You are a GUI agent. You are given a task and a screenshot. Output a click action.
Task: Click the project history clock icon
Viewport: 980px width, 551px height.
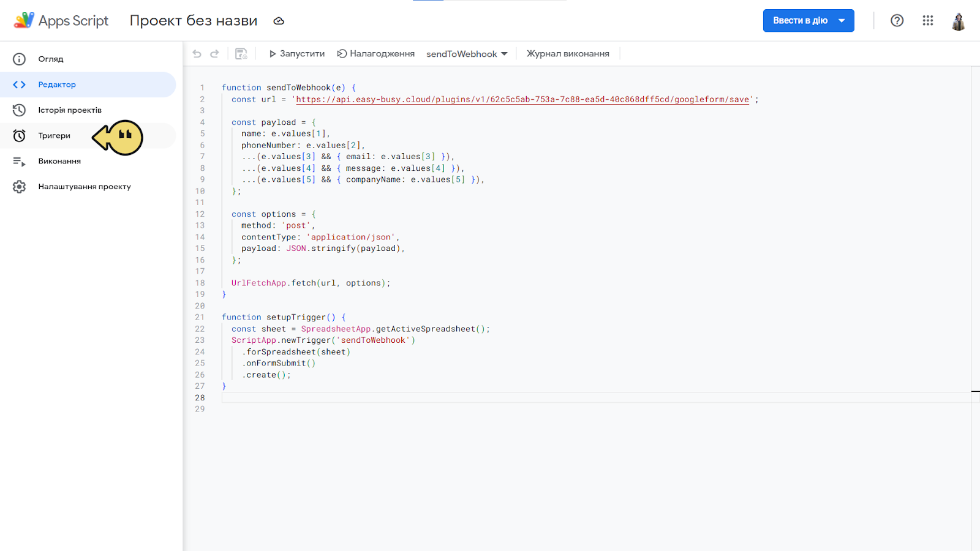(x=20, y=110)
